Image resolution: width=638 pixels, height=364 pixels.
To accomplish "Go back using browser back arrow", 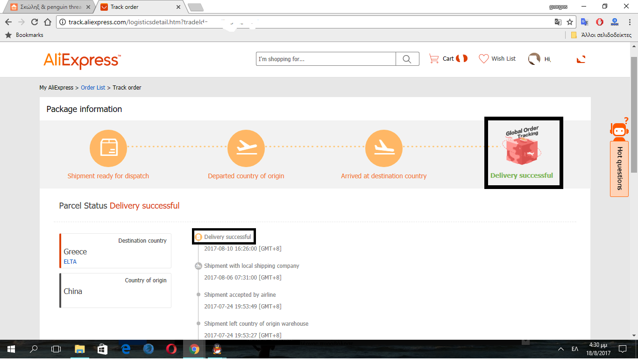I will coord(8,22).
